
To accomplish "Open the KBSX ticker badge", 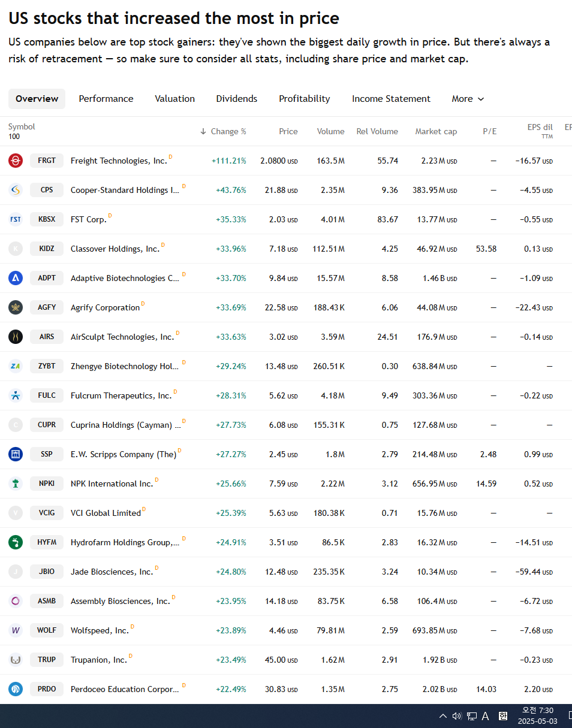I will pos(47,219).
